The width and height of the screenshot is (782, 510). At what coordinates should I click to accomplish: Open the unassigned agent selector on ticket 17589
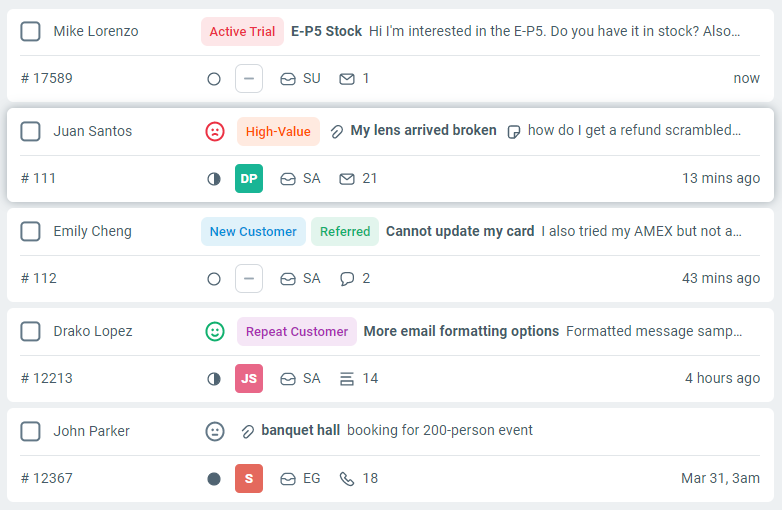pos(249,79)
